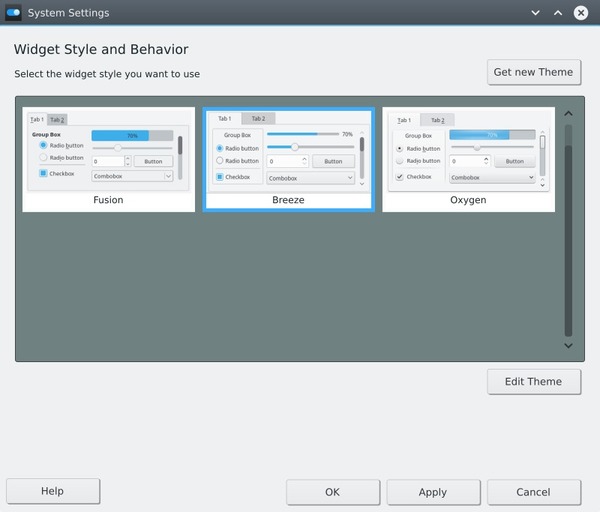The image size is (600, 512).
Task: Select first Radio button in Oxygen preview
Action: point(400,147)
